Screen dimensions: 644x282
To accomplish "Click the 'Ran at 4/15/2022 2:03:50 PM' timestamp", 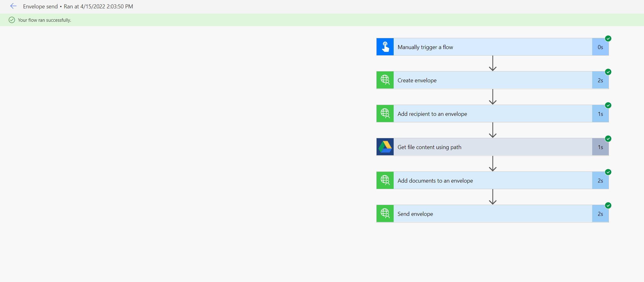I will tap(98, 7).
